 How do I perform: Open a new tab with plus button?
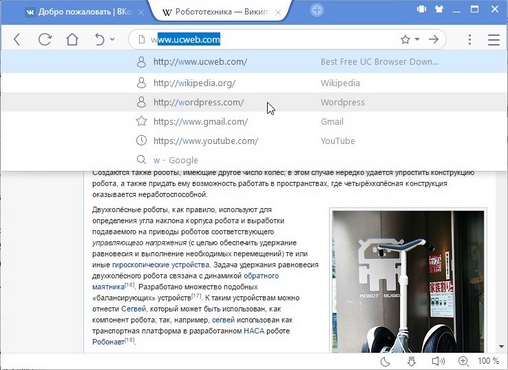point(316,10)
